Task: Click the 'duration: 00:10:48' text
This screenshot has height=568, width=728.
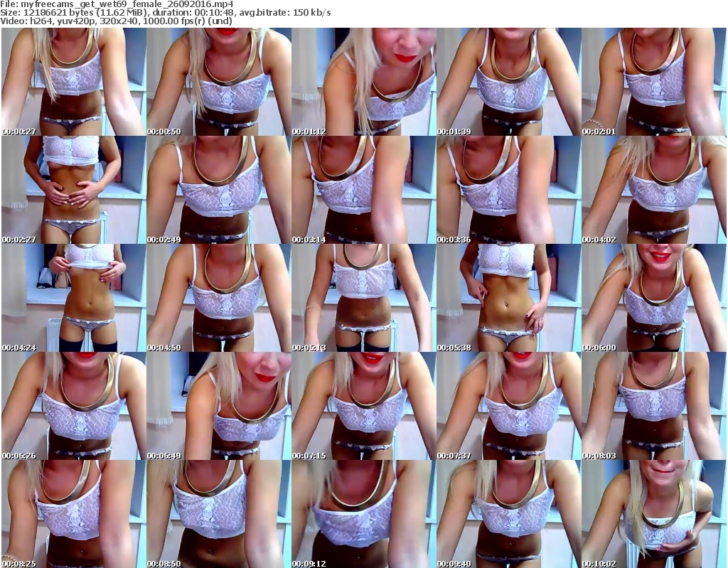Action: pos(192,13)
